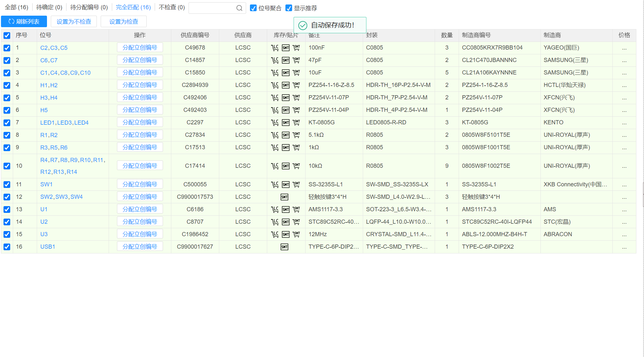Click LC cart icon in KT-0805G row
This screenshot has width=644, height=357.
coord(275,123)
